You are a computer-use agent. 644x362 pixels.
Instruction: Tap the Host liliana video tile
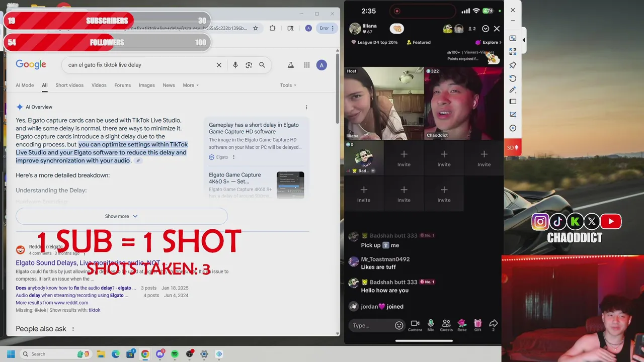tap(384, 104)
